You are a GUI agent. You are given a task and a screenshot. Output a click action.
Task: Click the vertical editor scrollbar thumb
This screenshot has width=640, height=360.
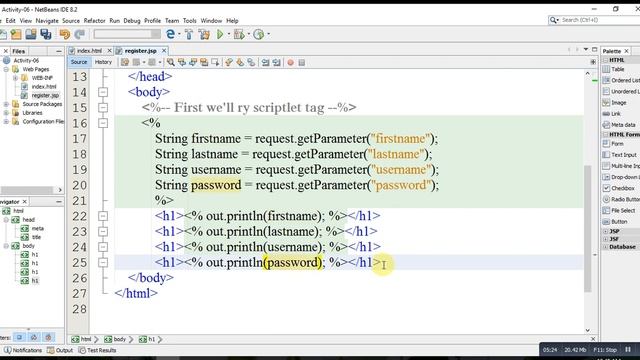coord(588,229)
